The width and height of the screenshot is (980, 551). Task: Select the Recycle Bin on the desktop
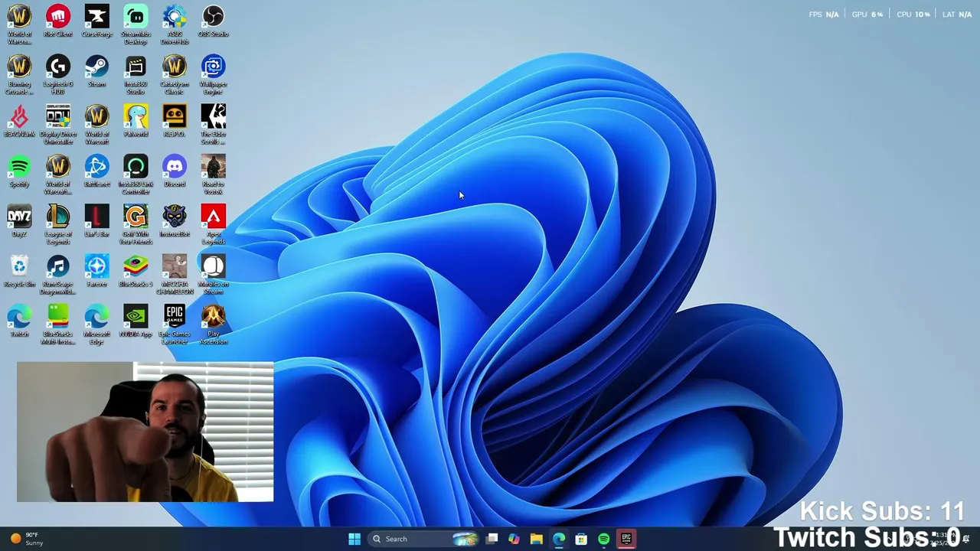[x=19, y=271]
